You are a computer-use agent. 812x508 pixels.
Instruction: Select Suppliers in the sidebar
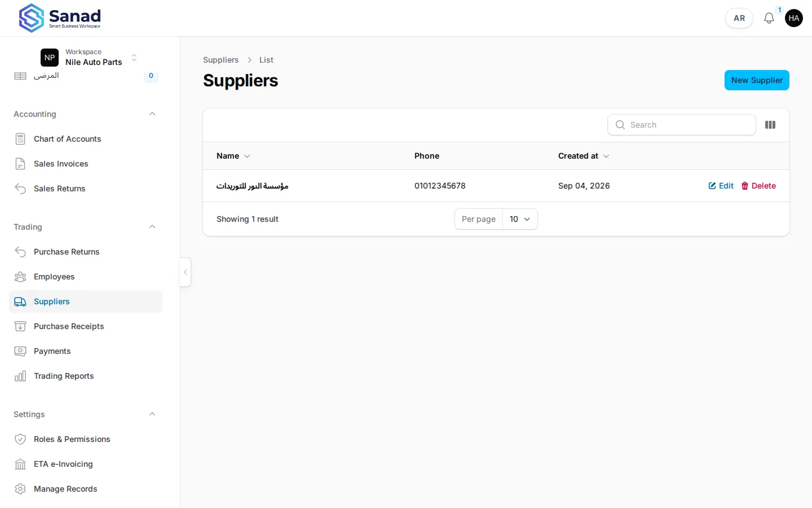pos(86,301)
